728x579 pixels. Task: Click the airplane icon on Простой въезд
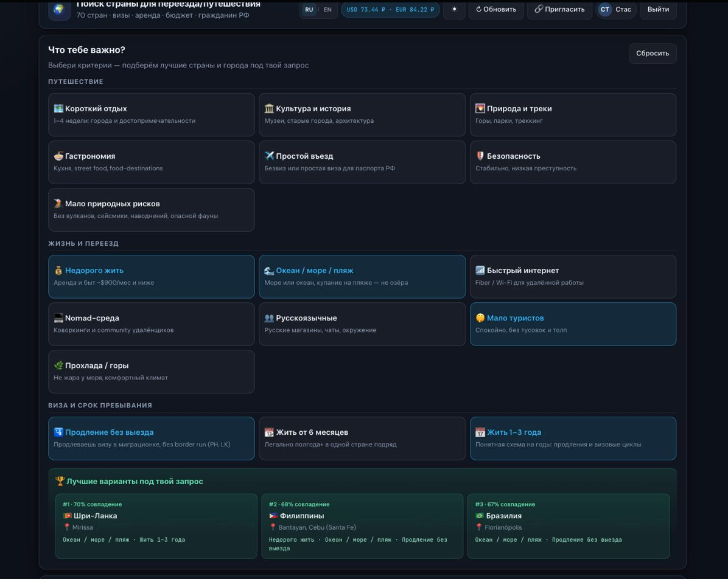pos(269,156)
